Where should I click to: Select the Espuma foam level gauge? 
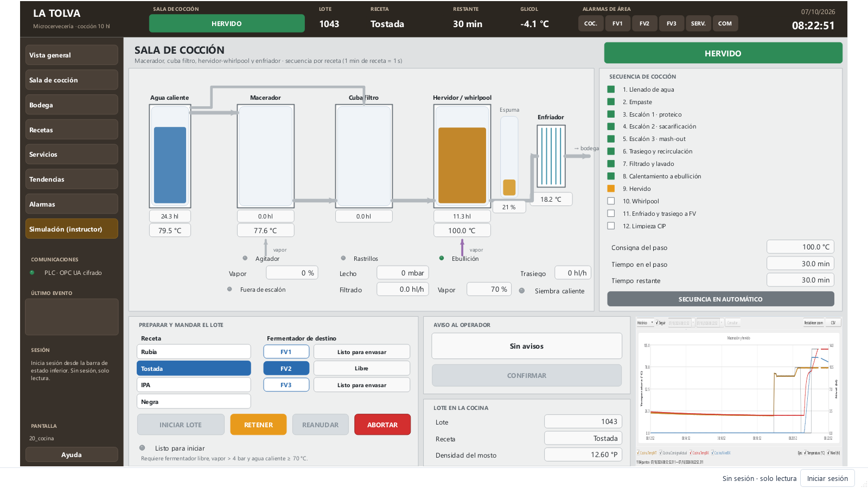pos(509,157)
